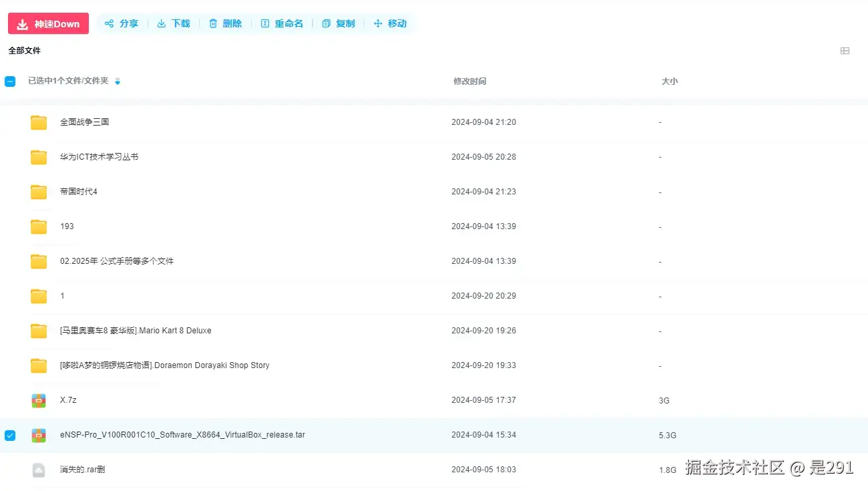Open the 全部文件 breadcrumb

[x=25, y=51]
